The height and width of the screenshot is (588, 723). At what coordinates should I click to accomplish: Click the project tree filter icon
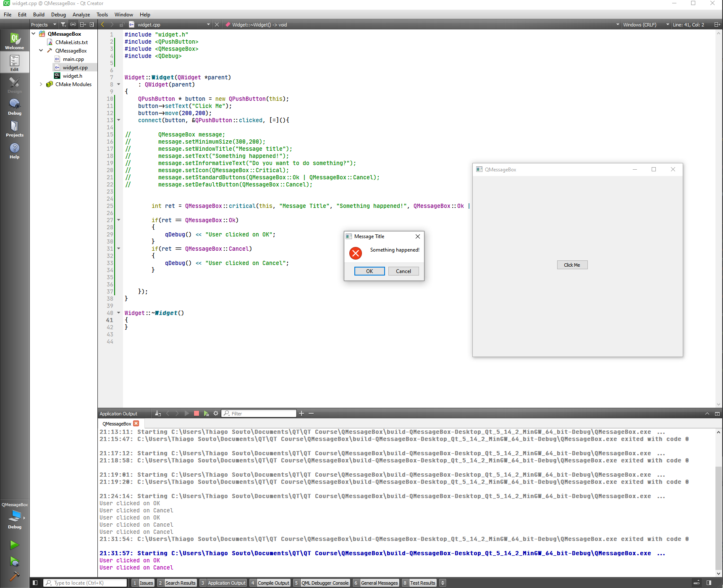63,25
